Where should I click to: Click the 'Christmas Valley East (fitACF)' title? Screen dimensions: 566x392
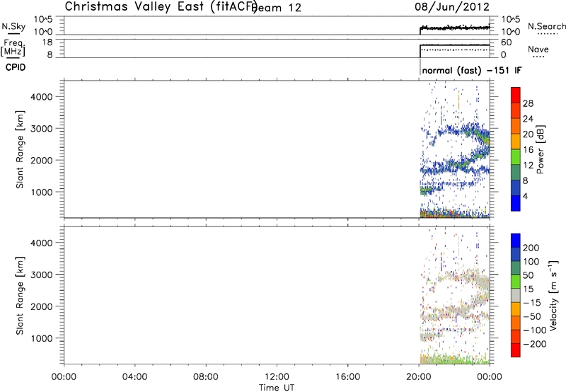tap(161, 7)
